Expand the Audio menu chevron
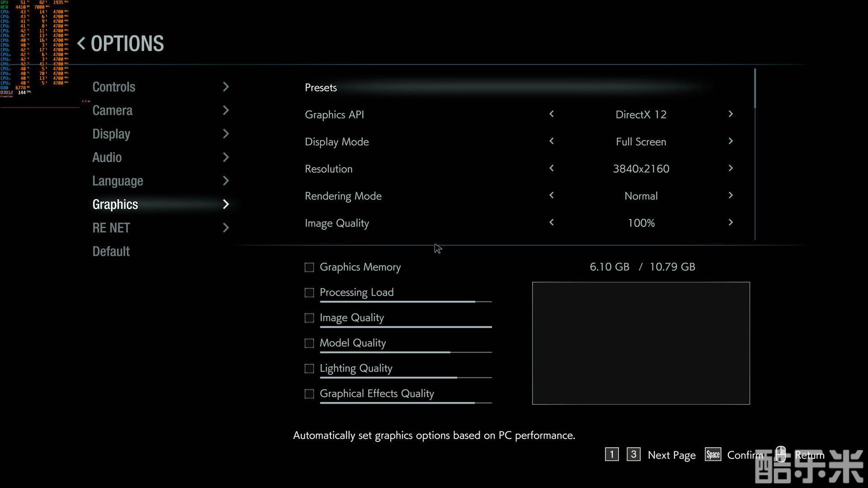The height and width of the screenshot is (488, 868). point(226,157)
